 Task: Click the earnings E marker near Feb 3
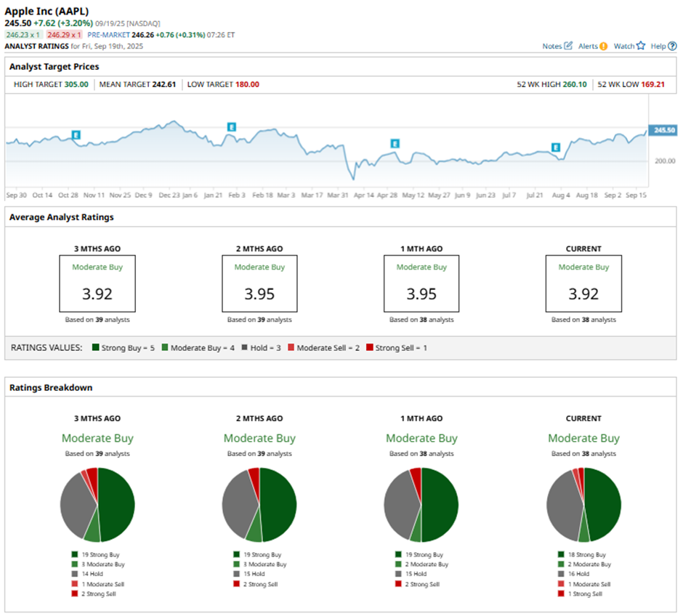click(232, 126)
